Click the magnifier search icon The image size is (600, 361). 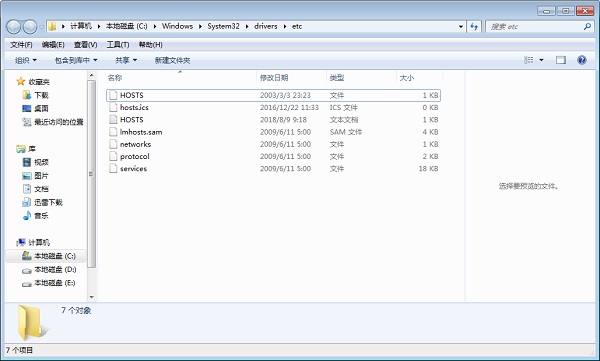pyautogui.click(x=587, y=26)
